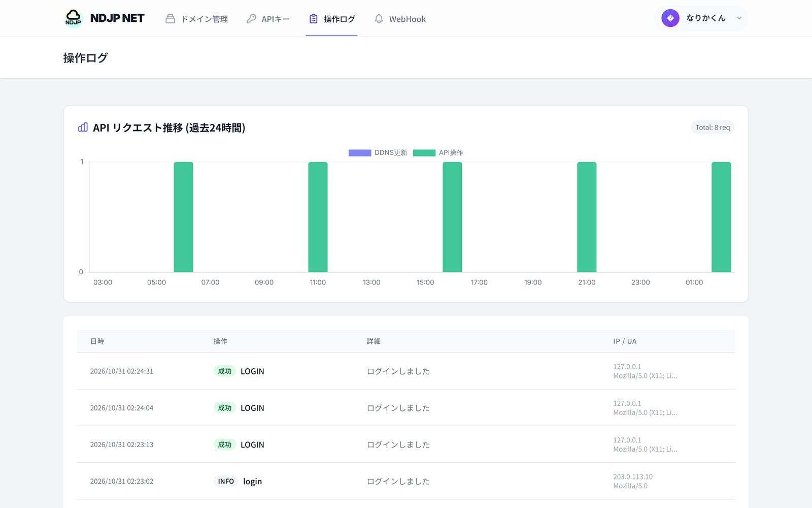Click LOGIN text in the 02:23:13 row
This screenshot has width=812, height=508.
(252, 444)
